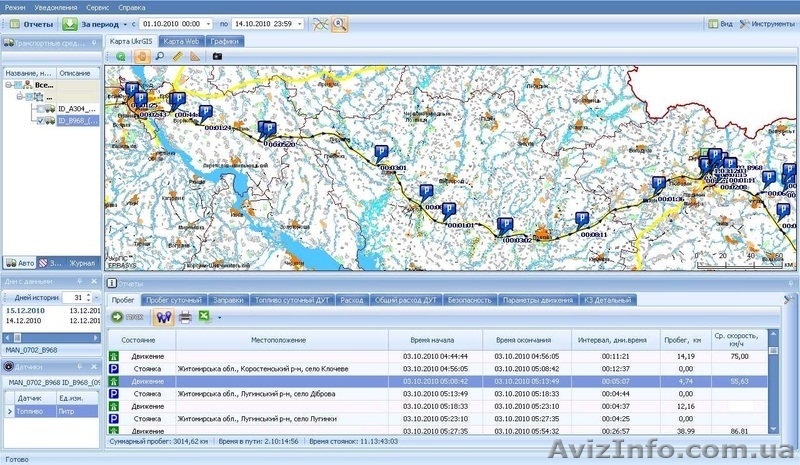Open the end date 14.10.2010 dropdown

coord(299,24)
